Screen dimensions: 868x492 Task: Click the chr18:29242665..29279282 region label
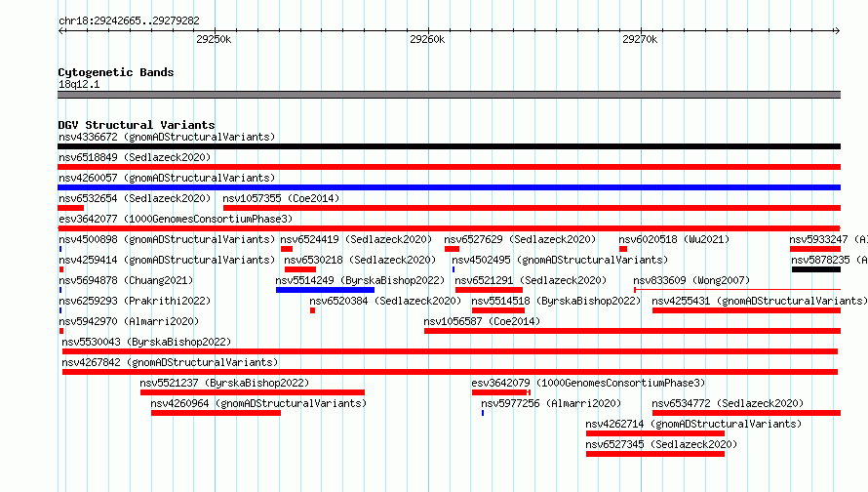click(129, 20)
